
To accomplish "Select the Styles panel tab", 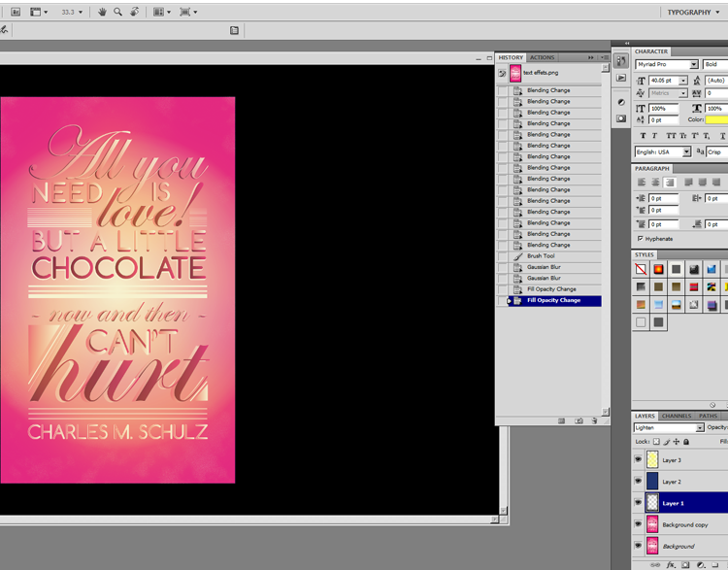I will (x=644, y=254).
